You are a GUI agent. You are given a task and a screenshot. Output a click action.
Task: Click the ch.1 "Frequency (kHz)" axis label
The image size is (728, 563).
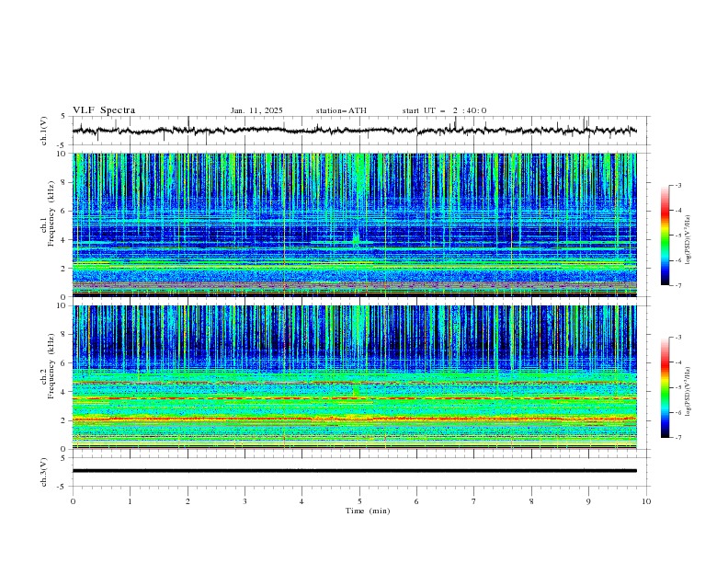(51, 213)
